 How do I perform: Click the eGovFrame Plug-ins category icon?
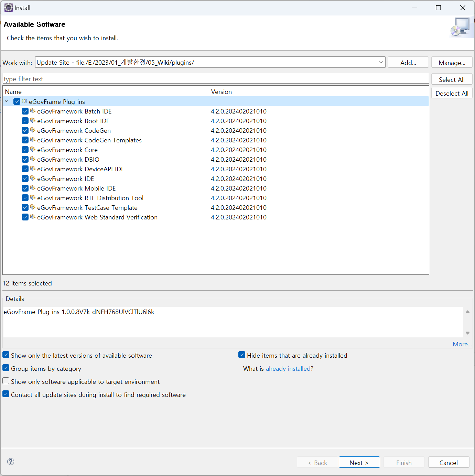coord(24,101)
